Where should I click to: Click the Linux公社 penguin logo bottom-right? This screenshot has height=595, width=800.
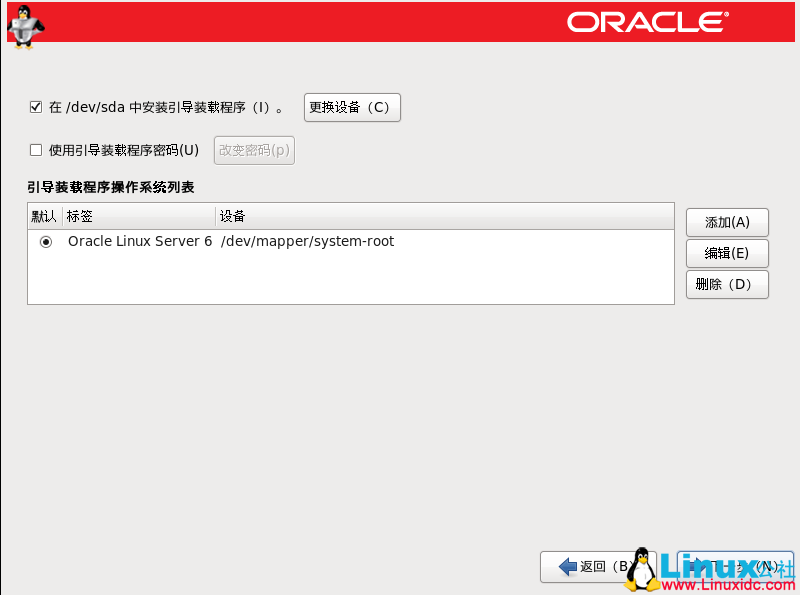[640, 570]
